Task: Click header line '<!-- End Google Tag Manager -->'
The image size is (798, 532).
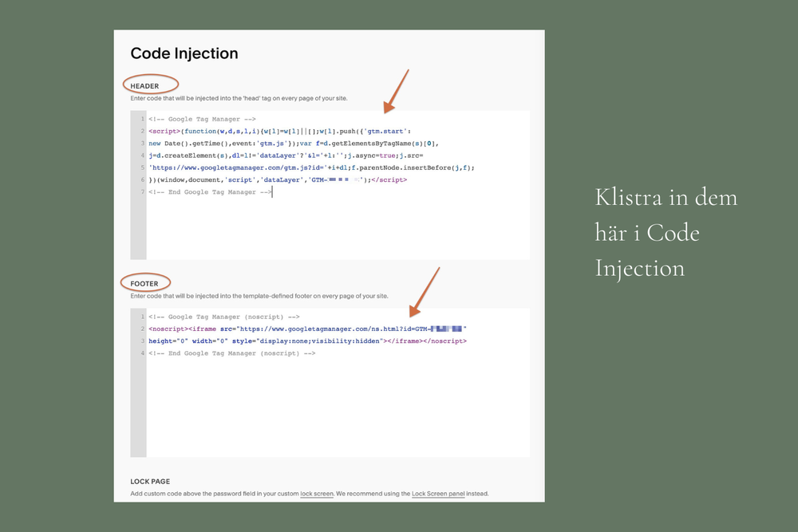Action: (x=210, y=192)
